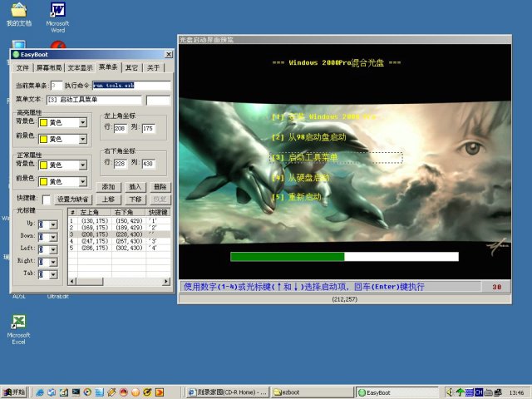The image size is (532, 399).
Task: Go to the 其它 tab
Action: click(x=131, y=67)
